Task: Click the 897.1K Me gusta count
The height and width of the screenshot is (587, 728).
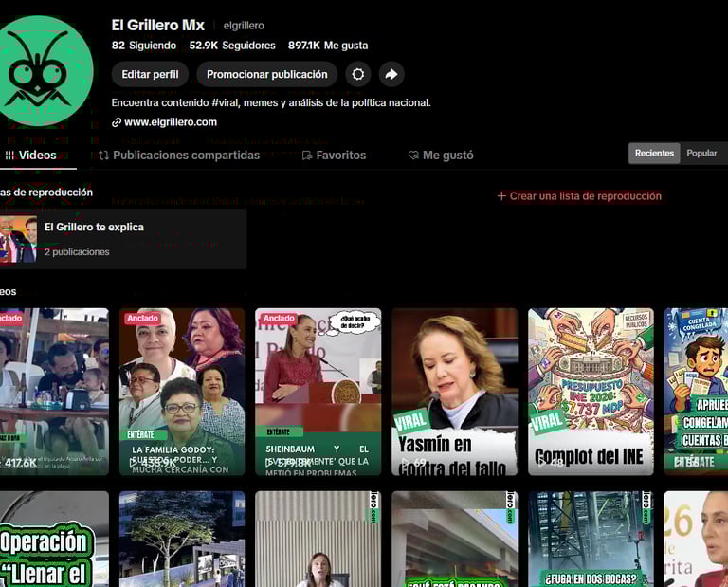Action: pyautogui.click(x=328, y=46)
